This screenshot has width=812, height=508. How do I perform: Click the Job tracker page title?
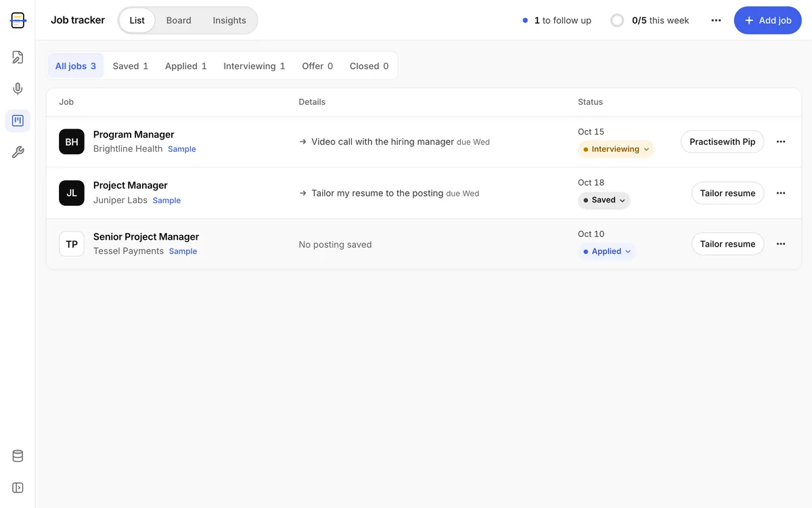tap(78, 20)
